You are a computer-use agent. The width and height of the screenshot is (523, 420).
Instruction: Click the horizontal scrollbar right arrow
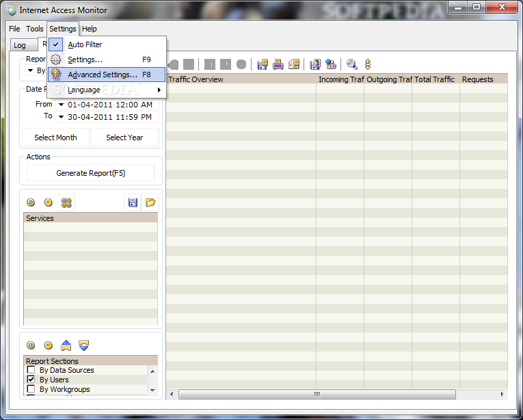pyautogui.click(x=502, y=394)
